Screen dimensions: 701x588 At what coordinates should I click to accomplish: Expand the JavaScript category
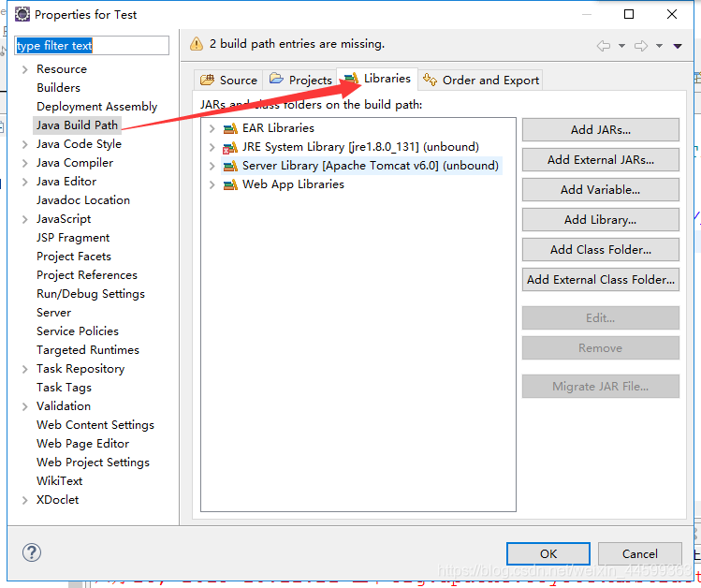(25, 219)
